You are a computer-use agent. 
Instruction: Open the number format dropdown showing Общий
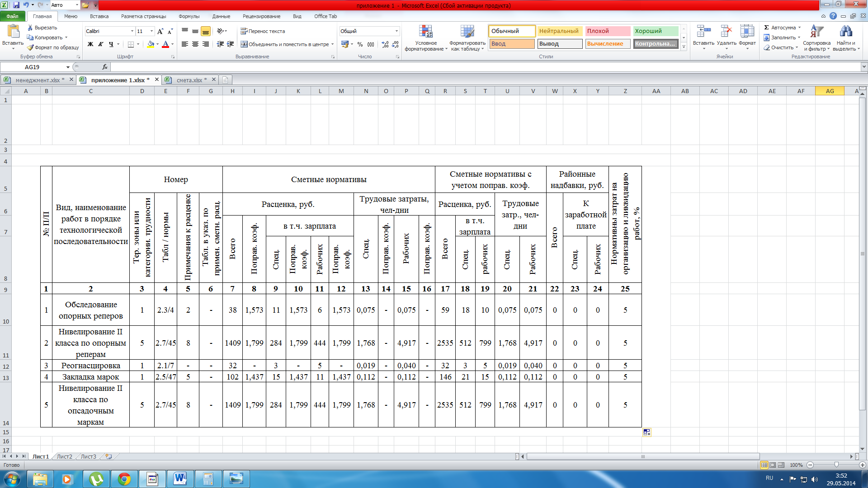(396, 31)
